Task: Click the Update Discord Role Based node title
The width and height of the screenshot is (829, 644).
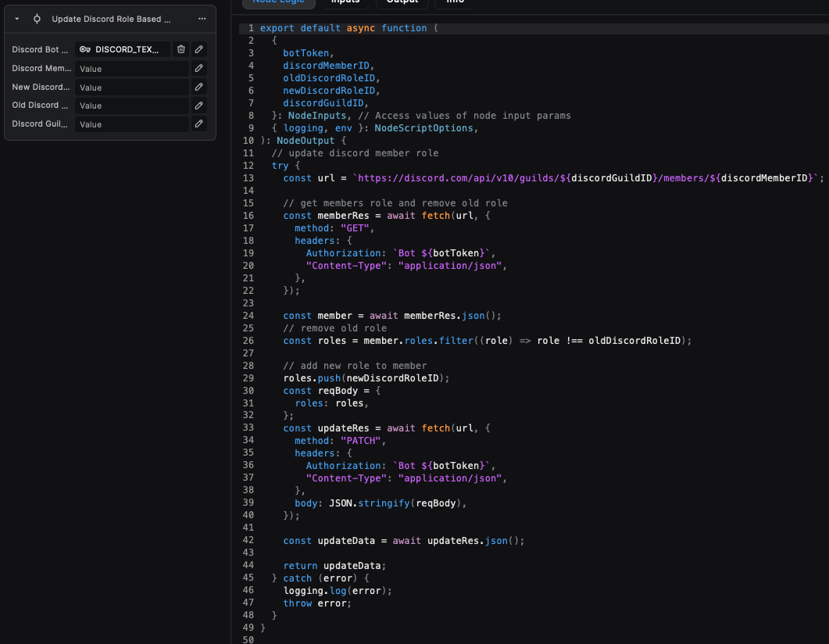Action: [x=111, y=19]
